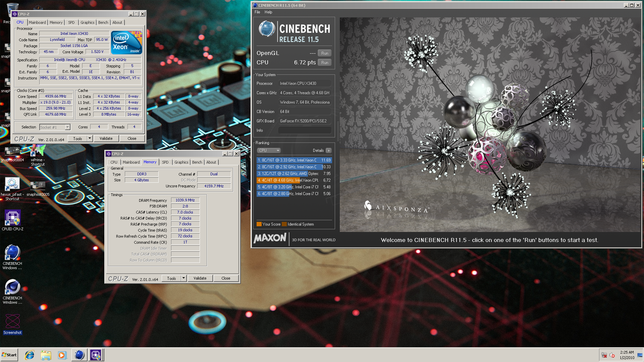Open lower CINEBENCH Windows desktop shortcut
The image size is (644, 362).
(12, 292)
